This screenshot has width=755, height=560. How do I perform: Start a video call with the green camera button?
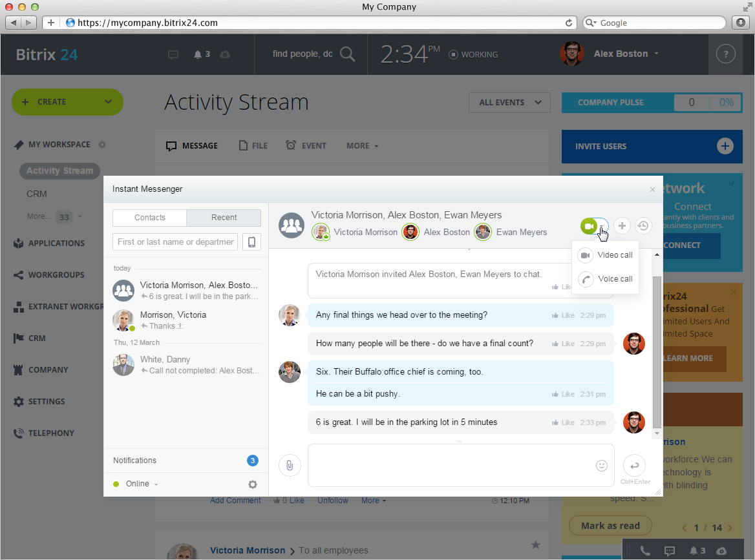(588, 225)
